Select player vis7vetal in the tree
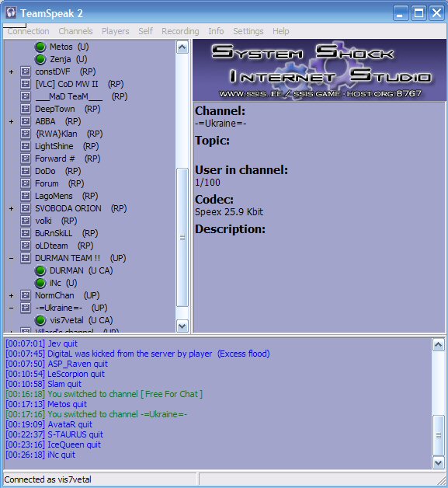 tap(82, 320)
